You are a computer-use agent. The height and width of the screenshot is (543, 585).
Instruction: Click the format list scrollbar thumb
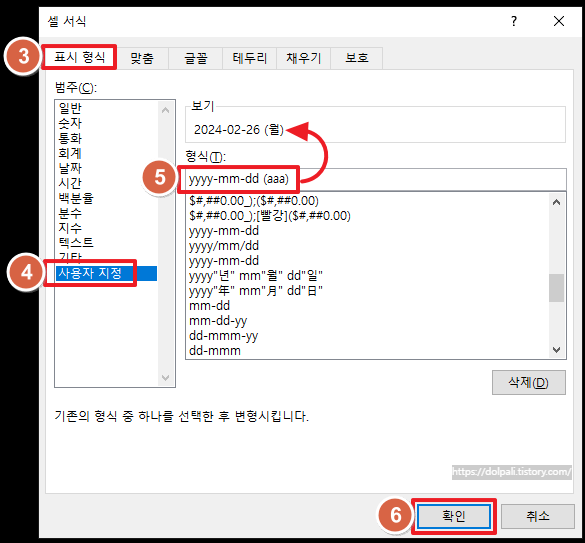point(556,288)
